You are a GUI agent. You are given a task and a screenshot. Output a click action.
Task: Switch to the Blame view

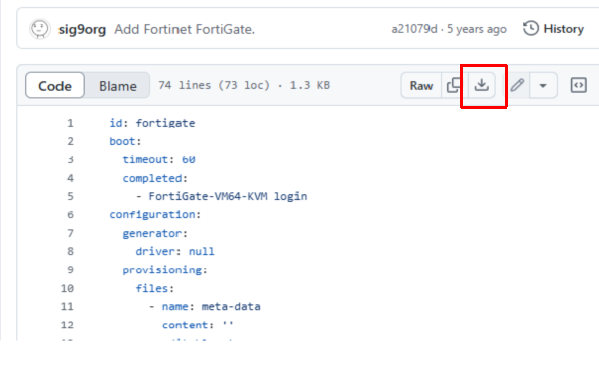pyautogui.click(x=118, y=86)
